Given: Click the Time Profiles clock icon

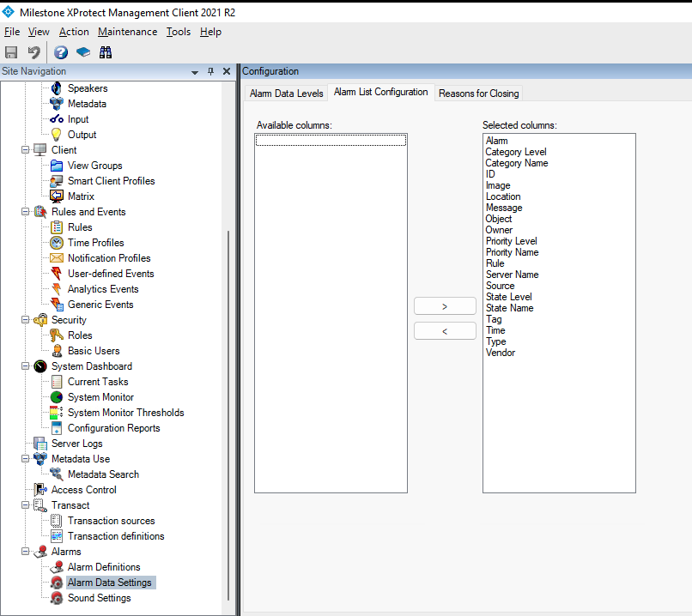Looking at the screenshot, I should [x=57, y=243].
